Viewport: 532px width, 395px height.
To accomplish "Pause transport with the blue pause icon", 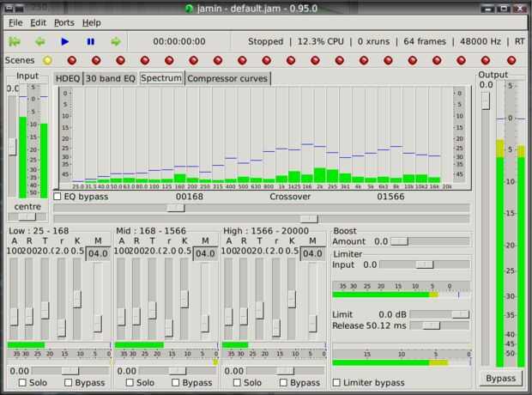I will pos(90,42).
